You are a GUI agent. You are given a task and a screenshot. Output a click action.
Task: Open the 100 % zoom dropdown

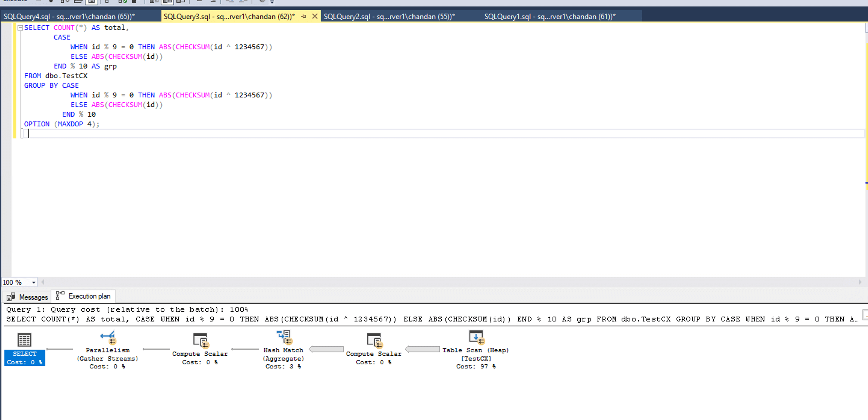pos(34,282)
